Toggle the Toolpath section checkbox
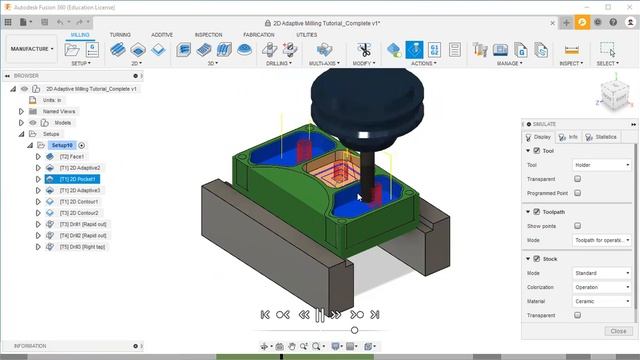640x360 pixels. coord(537,212)
